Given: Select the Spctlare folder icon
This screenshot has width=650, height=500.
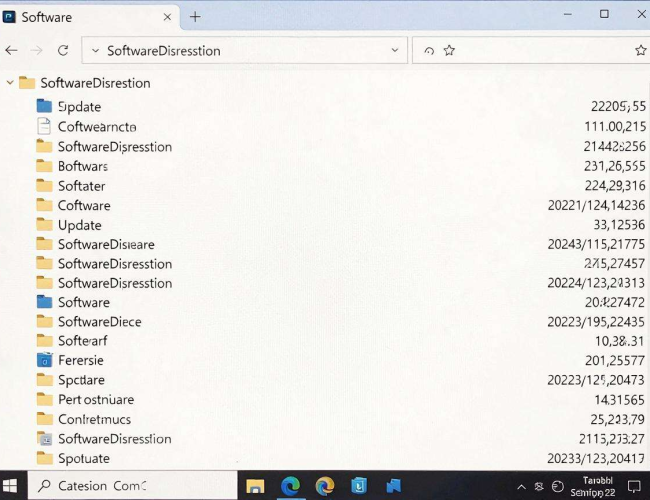Looking at the screenshot, I should [44, 379].
